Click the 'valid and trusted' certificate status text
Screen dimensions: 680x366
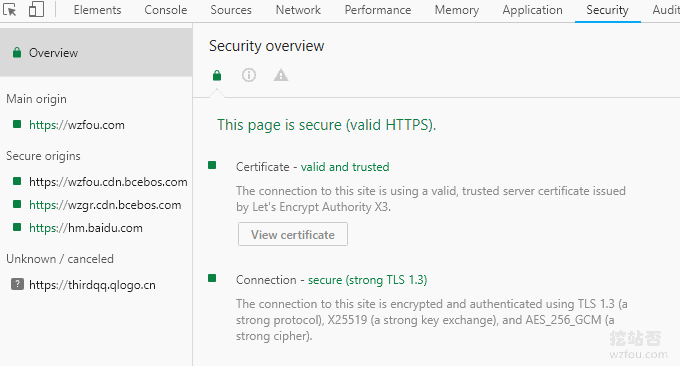click(x=345, y=167)
